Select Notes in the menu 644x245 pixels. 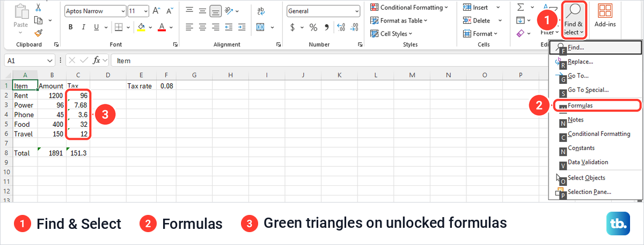click(x=595, y=120)
